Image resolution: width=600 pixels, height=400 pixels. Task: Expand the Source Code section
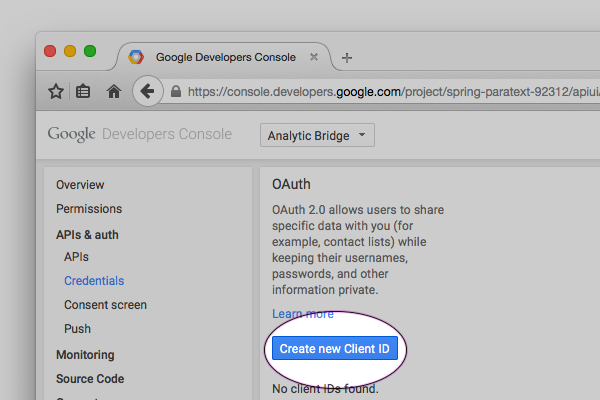coord(90,379)
